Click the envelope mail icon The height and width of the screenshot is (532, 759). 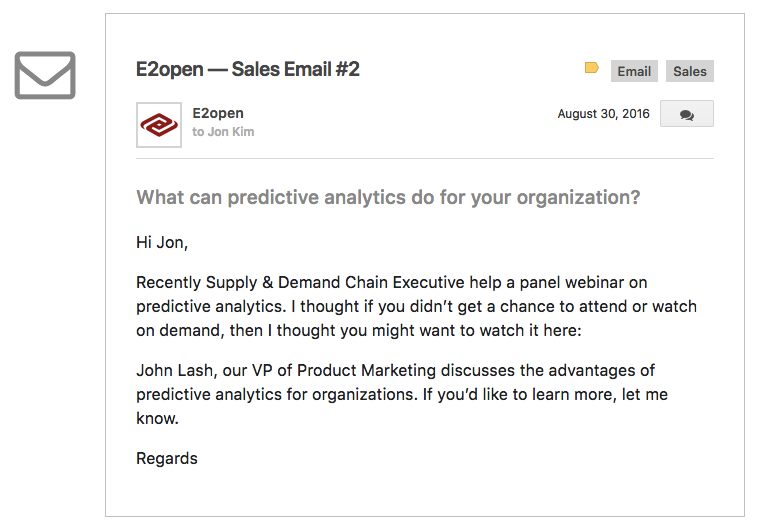45,76
